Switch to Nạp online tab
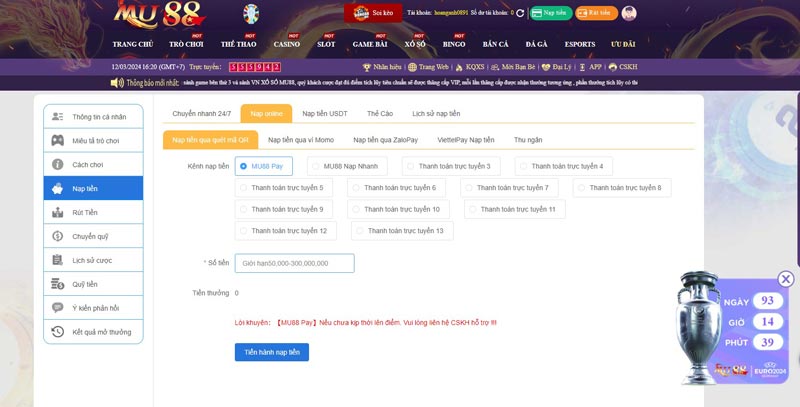800x407 pixels. pos(266,113)
